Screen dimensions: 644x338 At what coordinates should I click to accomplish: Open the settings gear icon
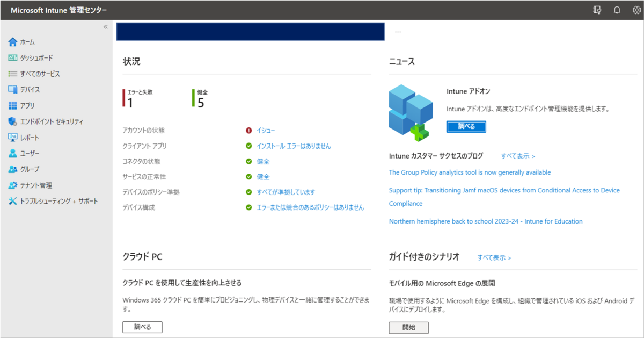[x=636, y=10]
